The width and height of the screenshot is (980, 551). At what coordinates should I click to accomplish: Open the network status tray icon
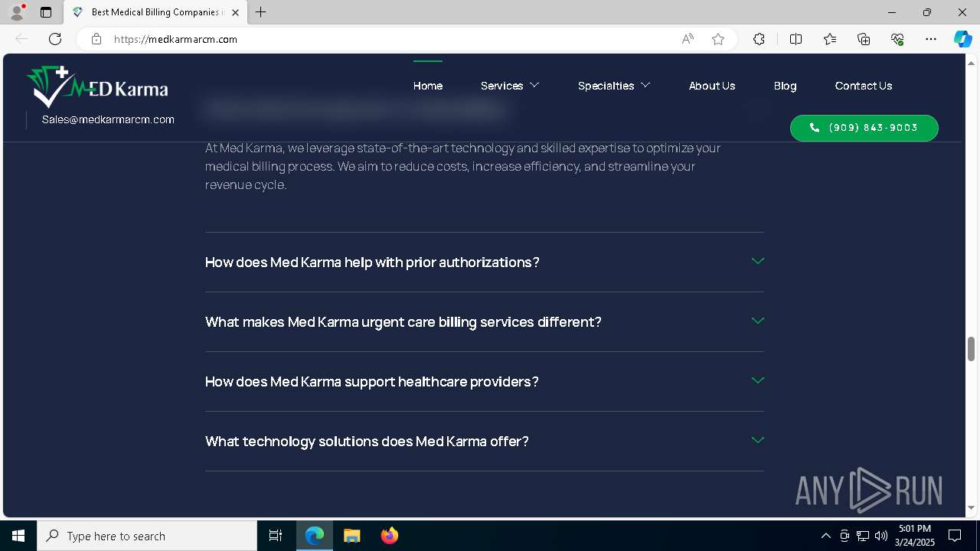click(x=863, y=536)
